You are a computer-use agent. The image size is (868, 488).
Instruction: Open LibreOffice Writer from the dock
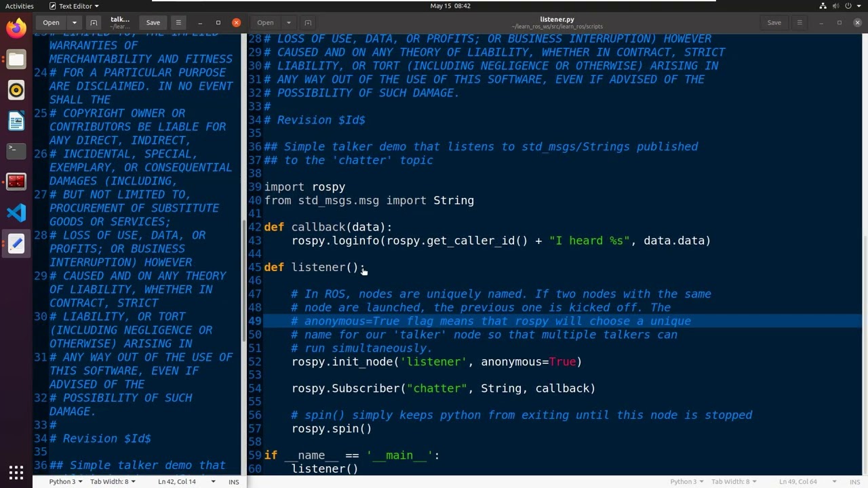pyautogui.click(x=16, y=121)
